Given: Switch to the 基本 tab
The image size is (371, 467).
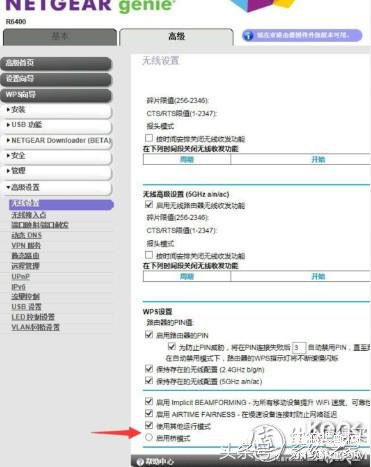Looking at the screenshot, I should pyautogui.click(x=60, y=37).
